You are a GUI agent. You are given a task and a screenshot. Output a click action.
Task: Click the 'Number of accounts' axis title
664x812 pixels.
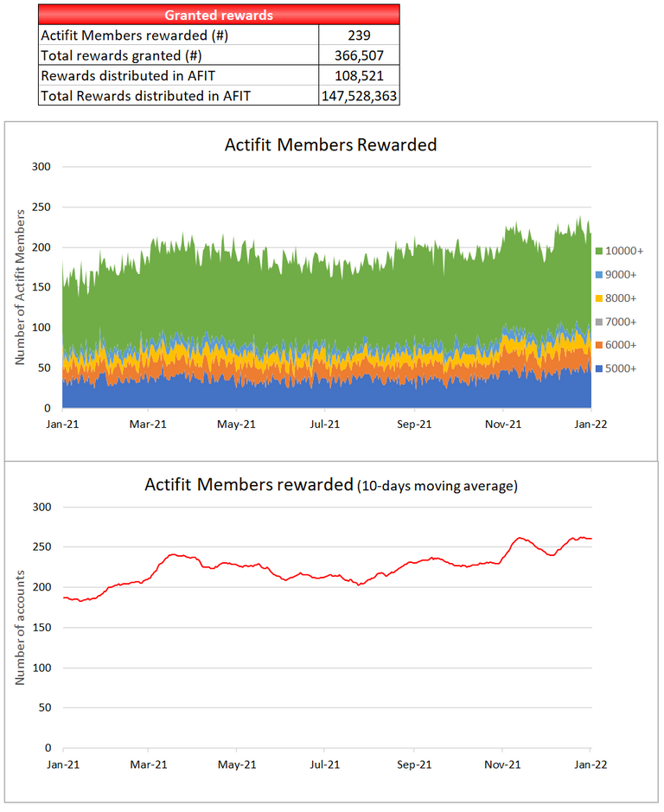[x=20, y=628]
